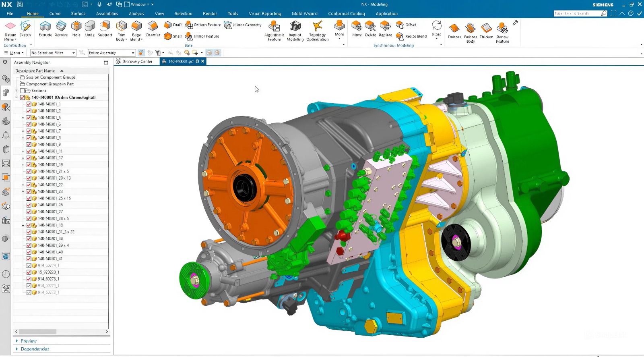Viewport: 644px width, 357px height.
Task: Click the Emboss tool
Action: tap(454, 30)
